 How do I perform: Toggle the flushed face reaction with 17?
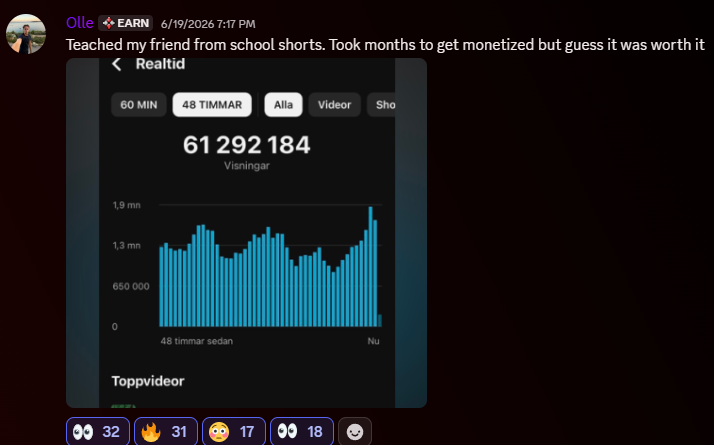point(234,431)
